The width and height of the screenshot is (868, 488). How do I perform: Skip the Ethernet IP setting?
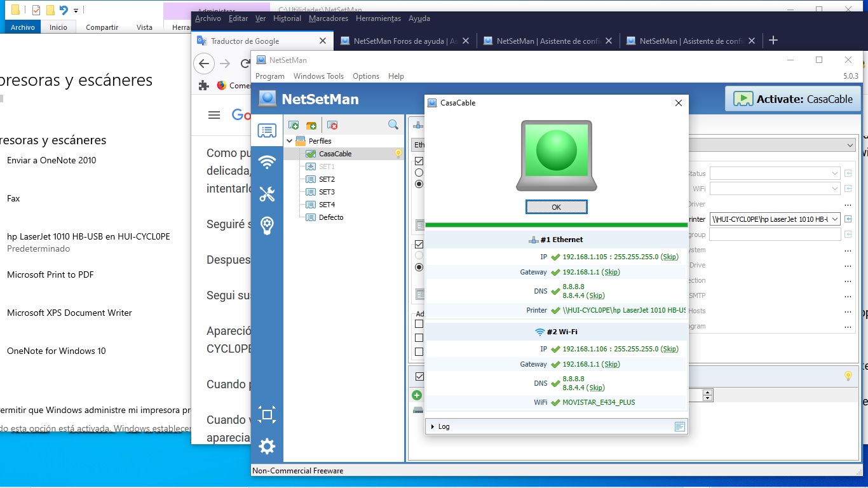point(670,257)
